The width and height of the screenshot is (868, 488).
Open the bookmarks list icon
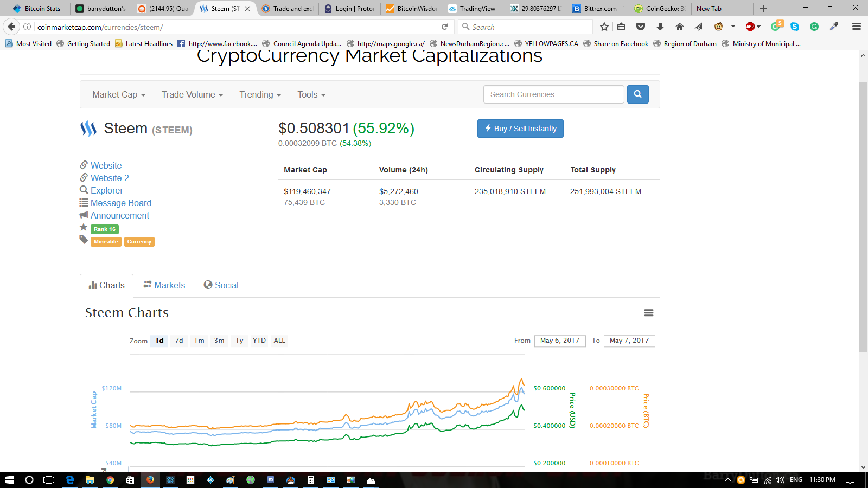(621, 27)
